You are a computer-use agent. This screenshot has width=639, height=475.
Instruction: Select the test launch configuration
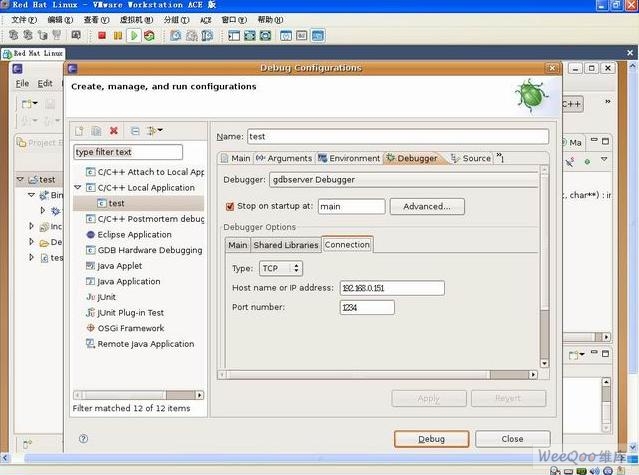coord(111,203)
